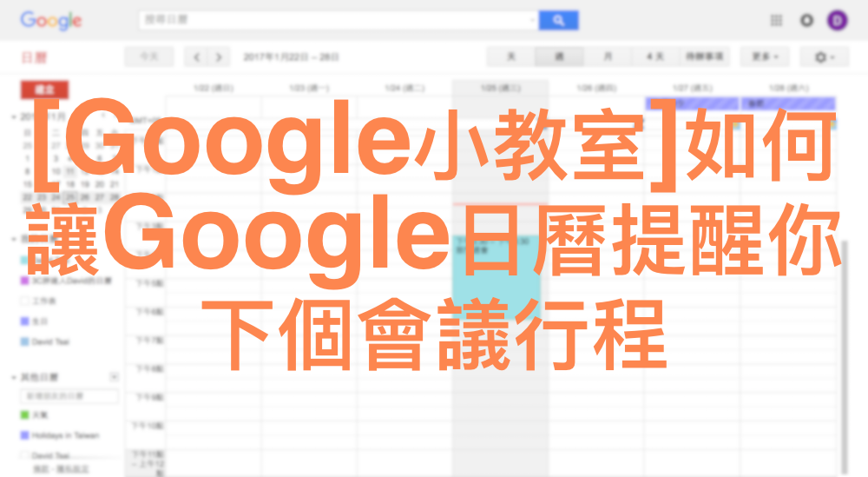Screen dimensions: 868x477
Task: Click the Sunday 1/22 column header
Action: 214,88
